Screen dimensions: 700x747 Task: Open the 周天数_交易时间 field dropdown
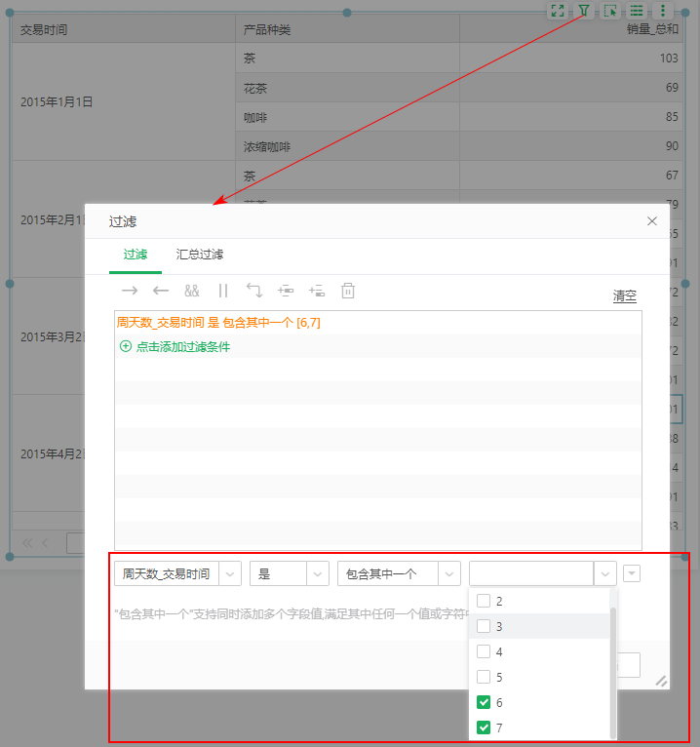coord(231,574)
